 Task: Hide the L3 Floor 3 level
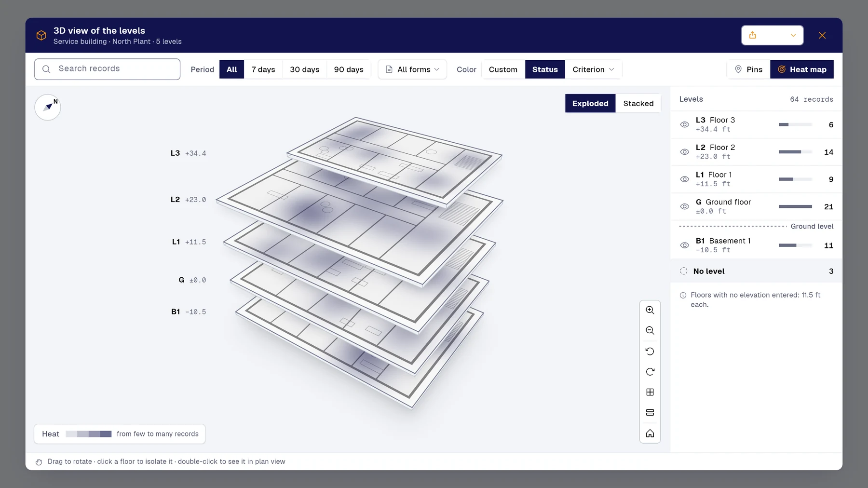684,124
